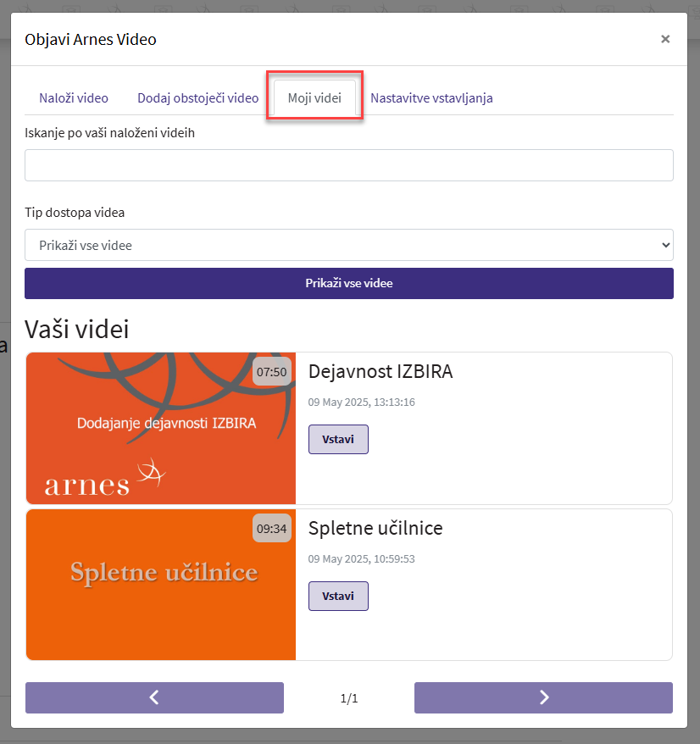The height and width of the screenshot is (744, 700).
Task: Close the Objavi Arnes Video dialog
Action: [665, 39]
